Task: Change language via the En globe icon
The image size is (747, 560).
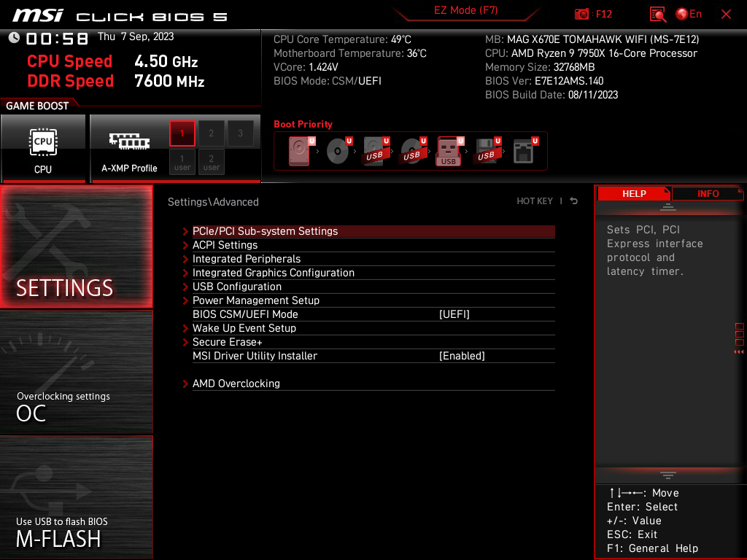Action: click(689, 14)
